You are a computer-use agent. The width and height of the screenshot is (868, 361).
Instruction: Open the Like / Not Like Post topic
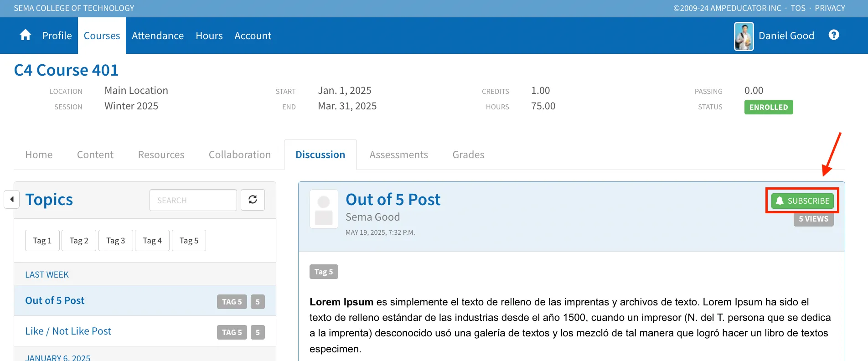pos(68,331)
